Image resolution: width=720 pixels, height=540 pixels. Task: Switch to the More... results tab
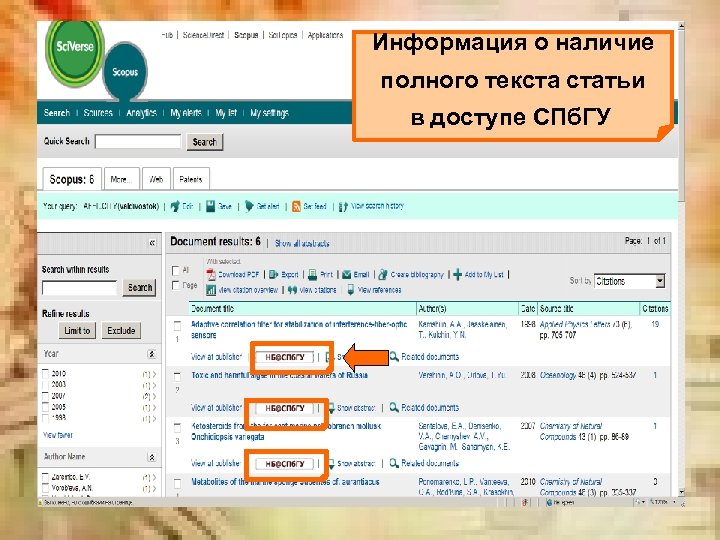tap(121, 179)
